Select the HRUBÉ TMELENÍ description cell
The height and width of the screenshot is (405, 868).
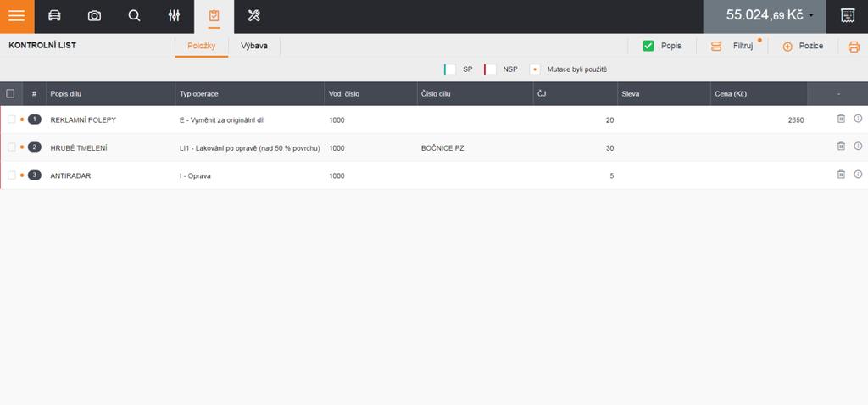tap(79, 148)
